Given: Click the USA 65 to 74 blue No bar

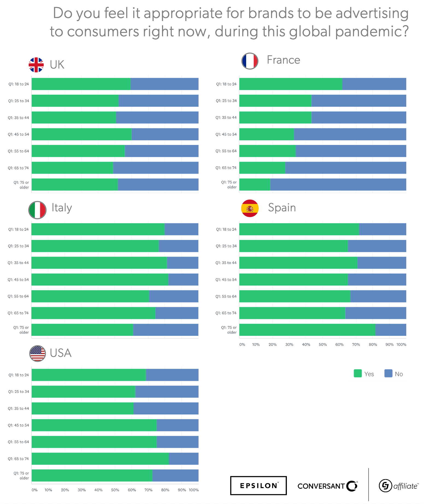Looking at the screenshot, I should coord(184,459).
